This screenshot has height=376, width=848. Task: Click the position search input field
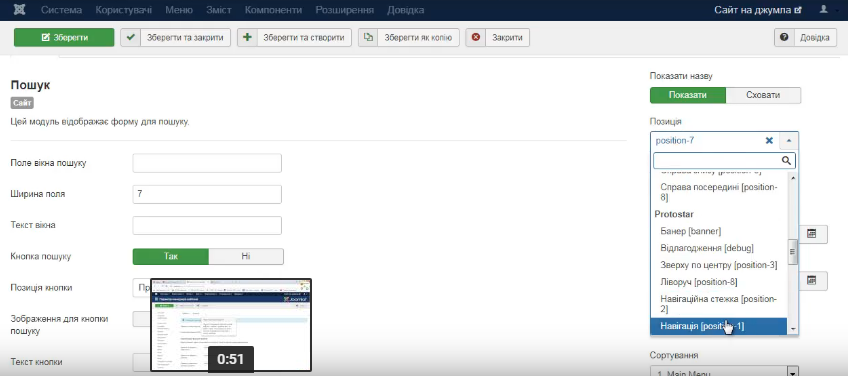(724, 161)
